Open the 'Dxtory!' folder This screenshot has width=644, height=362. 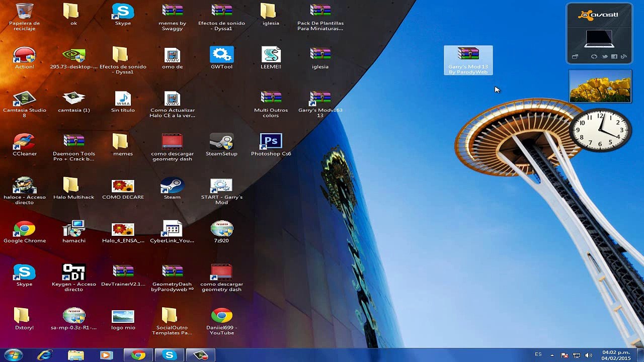(24, 319)
